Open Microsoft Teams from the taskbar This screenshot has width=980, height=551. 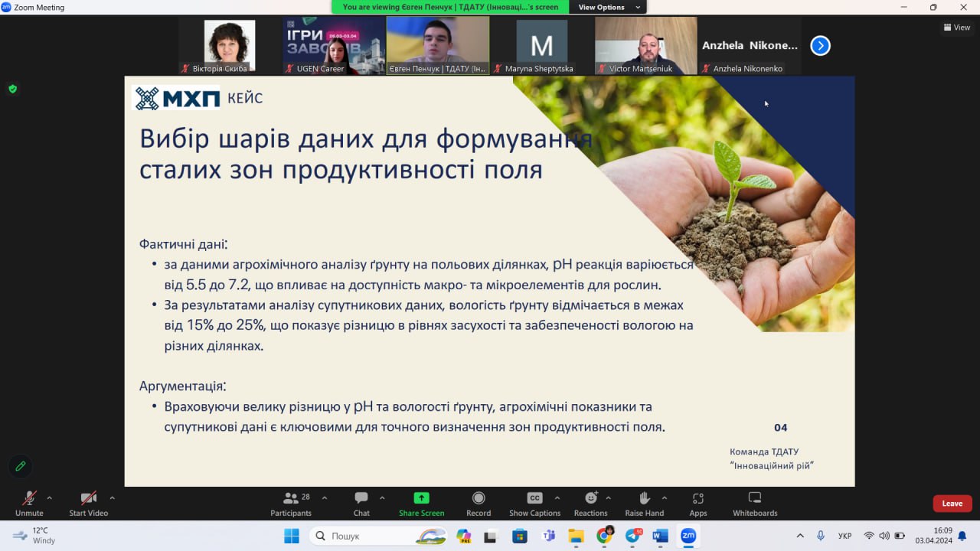click(x=548, y=536)
